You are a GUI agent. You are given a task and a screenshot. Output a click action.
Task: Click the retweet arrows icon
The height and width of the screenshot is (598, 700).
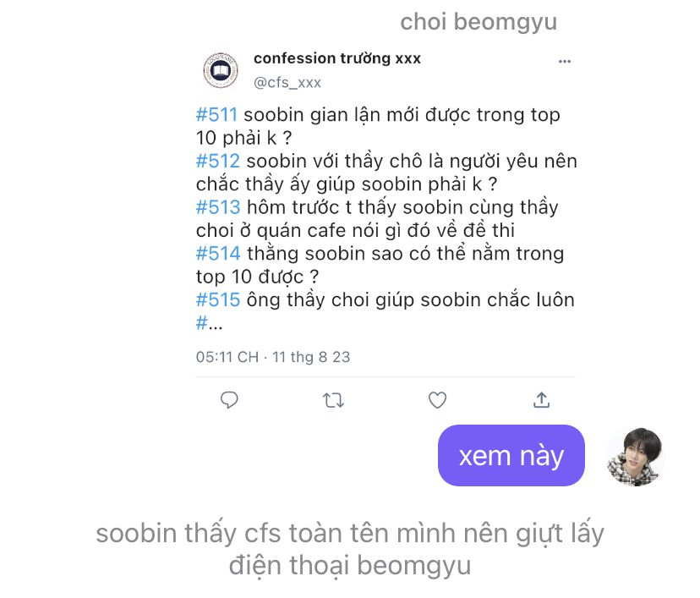click(333, 400)
